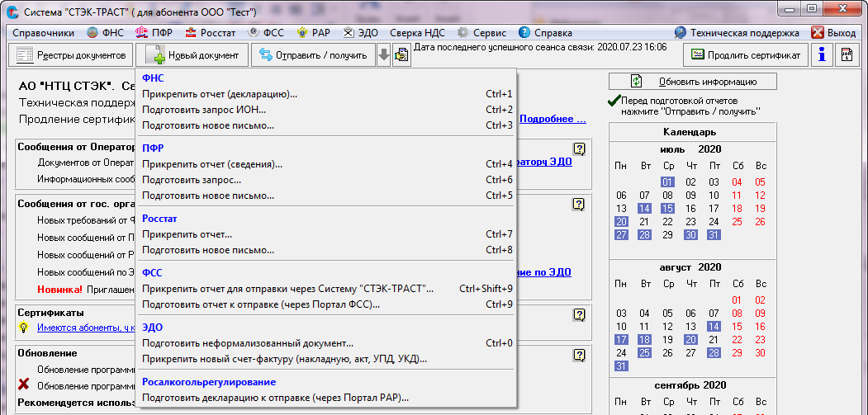This screenshot has height=415, width=868.
Task: Click help icon in Сообщения от Оператора panel
Action: pyautogui.click(x=578, y=149)
